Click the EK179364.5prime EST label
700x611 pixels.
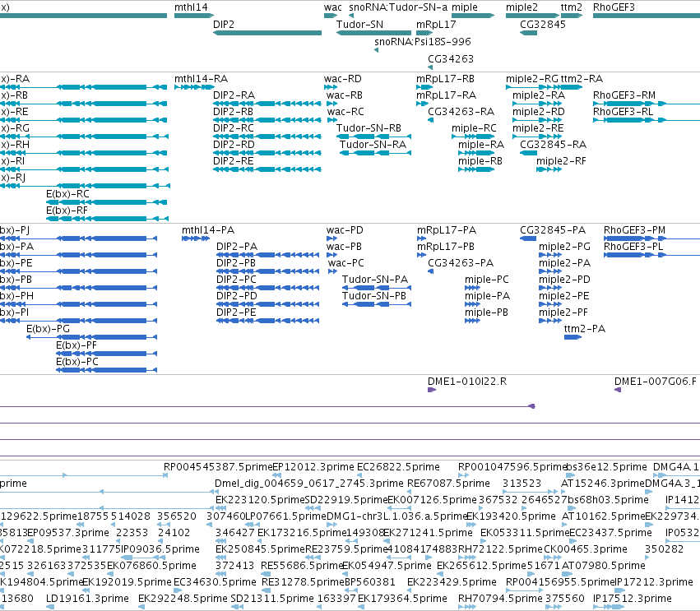(x=402, y=599)
